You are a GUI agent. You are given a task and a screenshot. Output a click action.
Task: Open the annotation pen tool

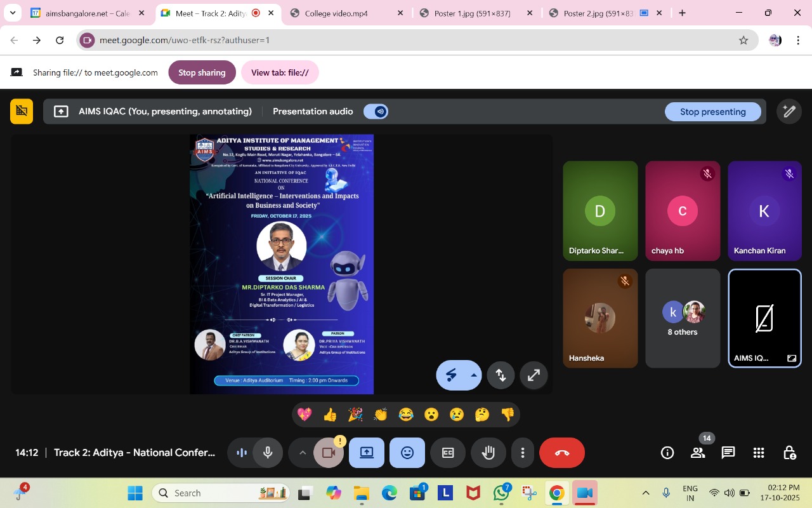[789, 112]
